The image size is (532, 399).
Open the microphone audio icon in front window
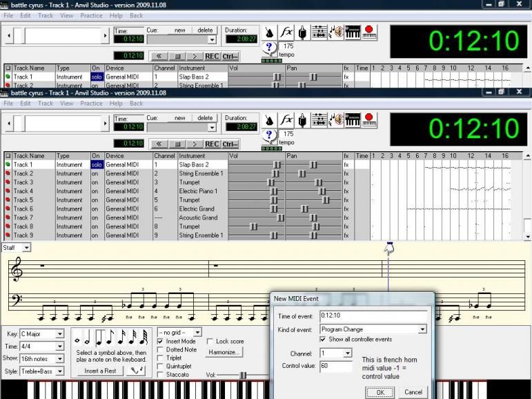(x=302, y=120)
